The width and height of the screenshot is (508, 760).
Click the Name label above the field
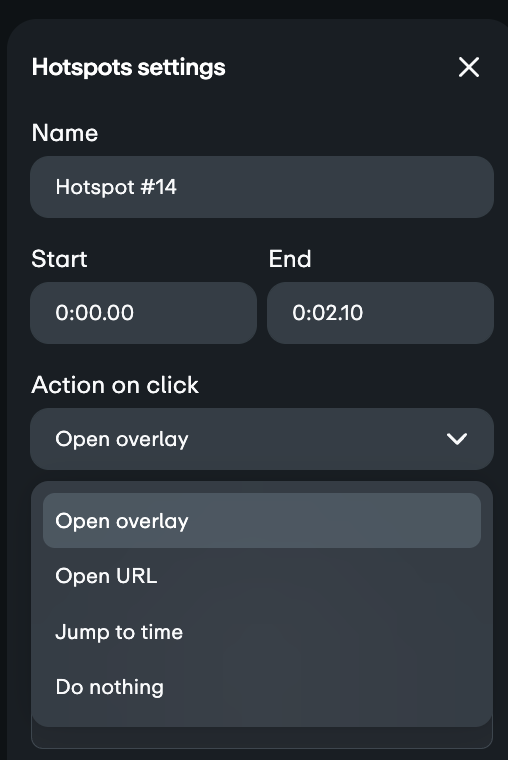[x=65, y=133]
